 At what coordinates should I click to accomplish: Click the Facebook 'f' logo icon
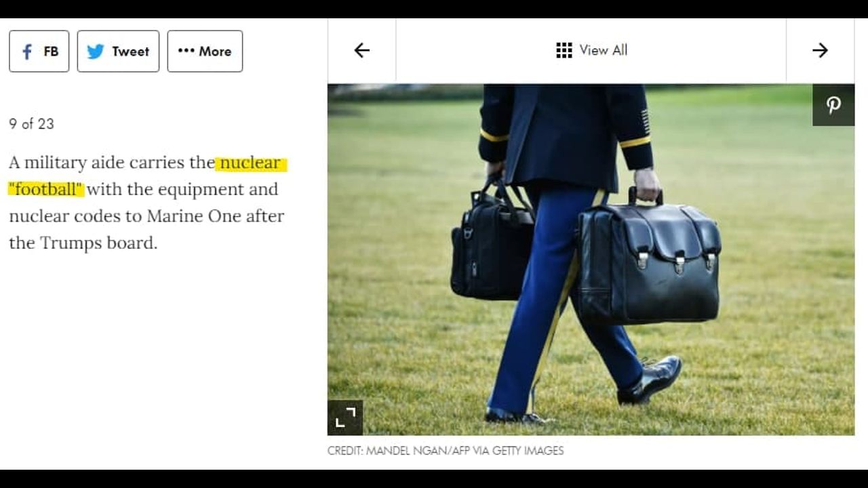tap(27, 52)
